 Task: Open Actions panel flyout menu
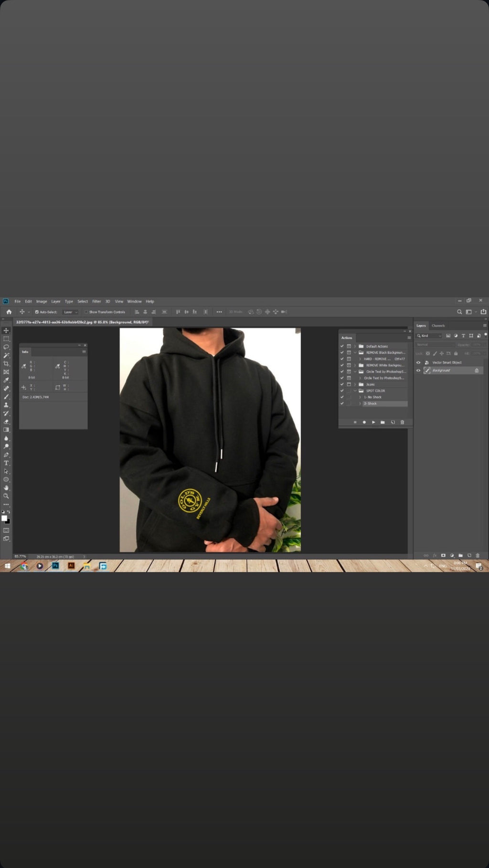click(x=409, y=338)
